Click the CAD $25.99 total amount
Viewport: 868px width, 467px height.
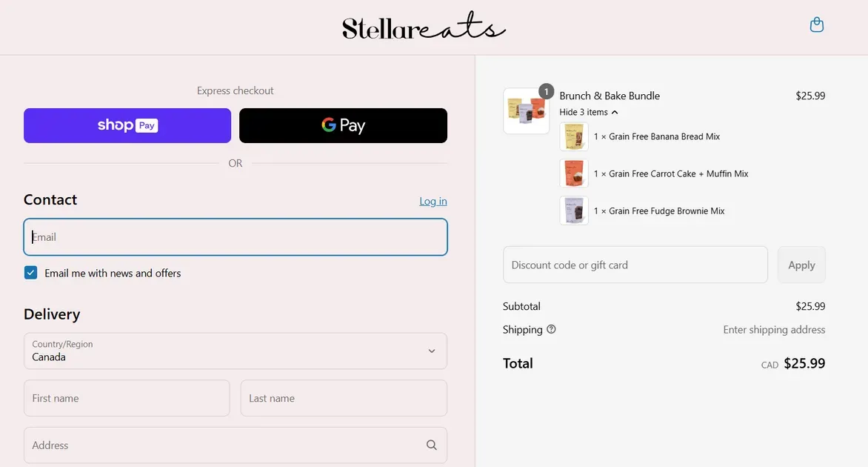tap(792, 363)
